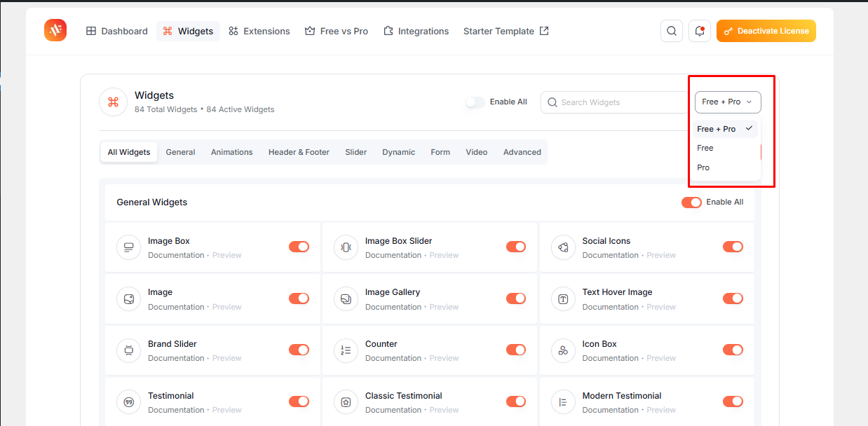Switch to the Advanced tab

[x=522, y=152]
